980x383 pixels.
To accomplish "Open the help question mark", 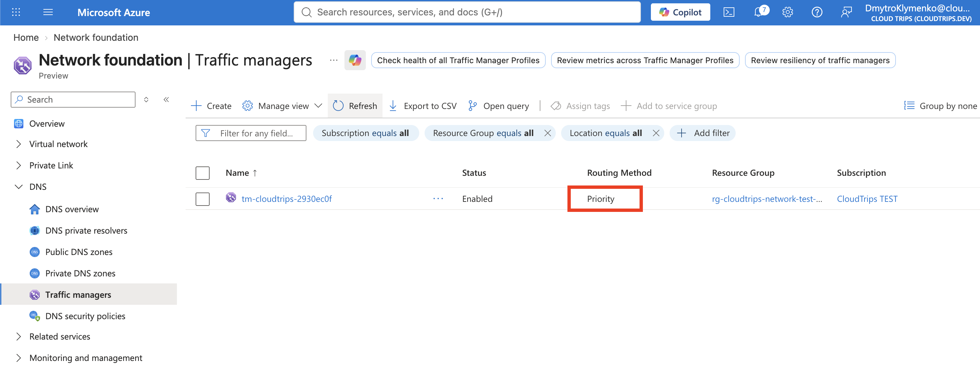I will pos(817,12).
